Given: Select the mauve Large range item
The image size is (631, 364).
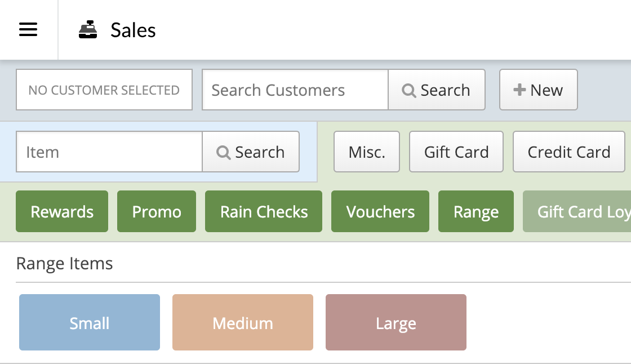Looking at the screenshot, I should pos(396,322).
